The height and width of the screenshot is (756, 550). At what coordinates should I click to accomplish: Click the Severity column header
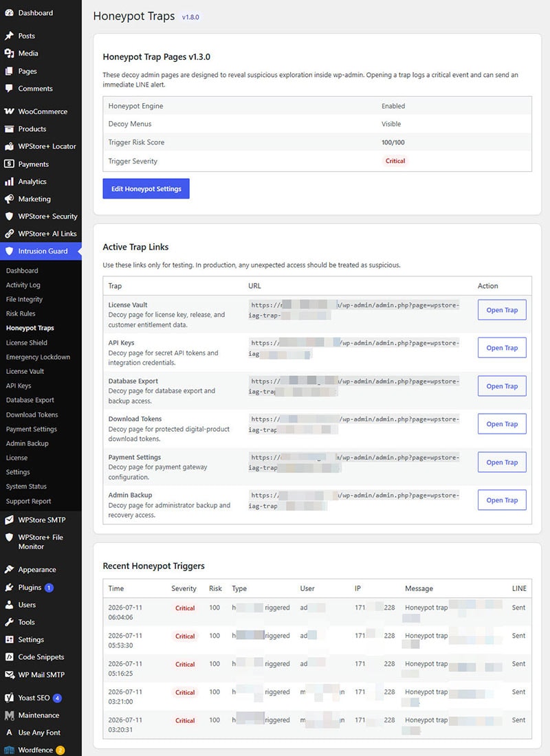tap(184, 589)
